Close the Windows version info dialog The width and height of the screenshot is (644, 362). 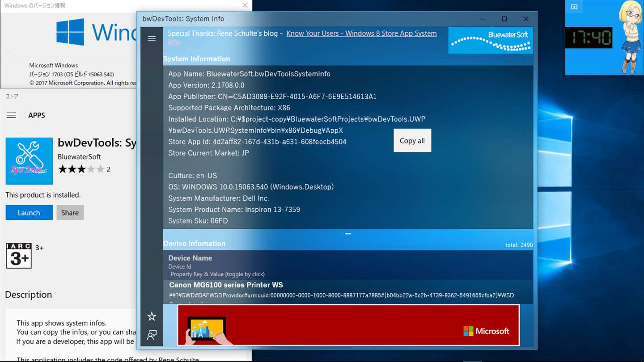tap(245, 5)
